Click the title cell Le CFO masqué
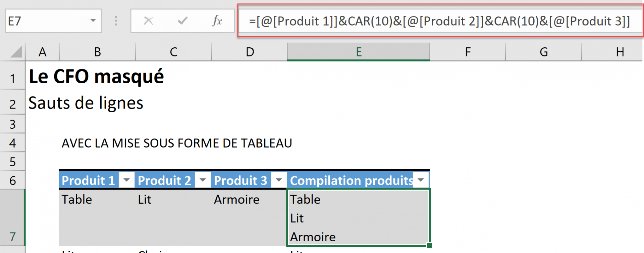The image size is (644, 253). pyautogui.click(x=96, y=77)
